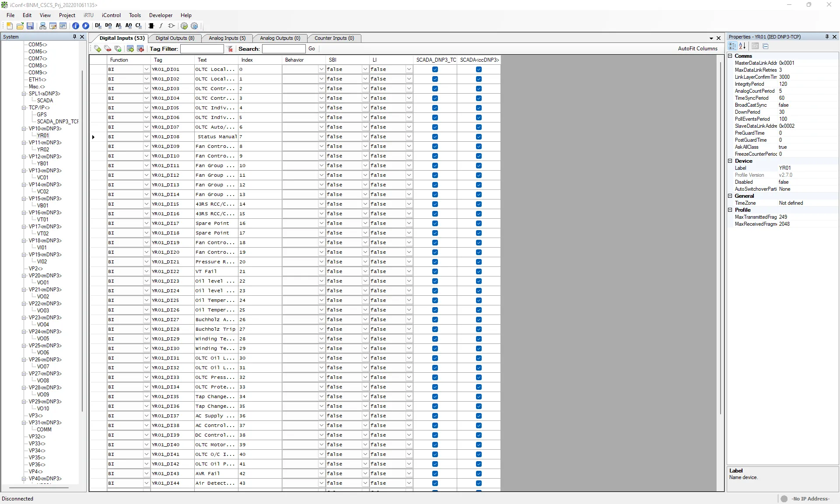Switch to the Analog Inputs (5) tab
Screen dimensions: 840x504
[227, 38]
